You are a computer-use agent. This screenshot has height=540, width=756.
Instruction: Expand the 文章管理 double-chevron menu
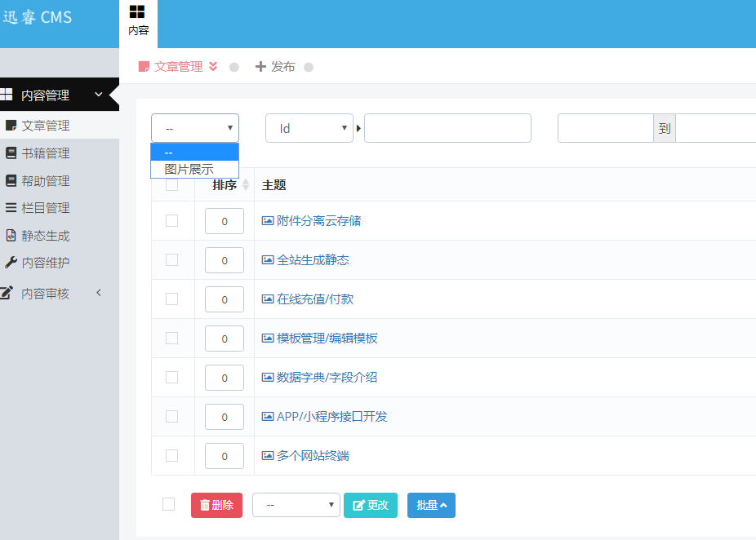(213, 66)
